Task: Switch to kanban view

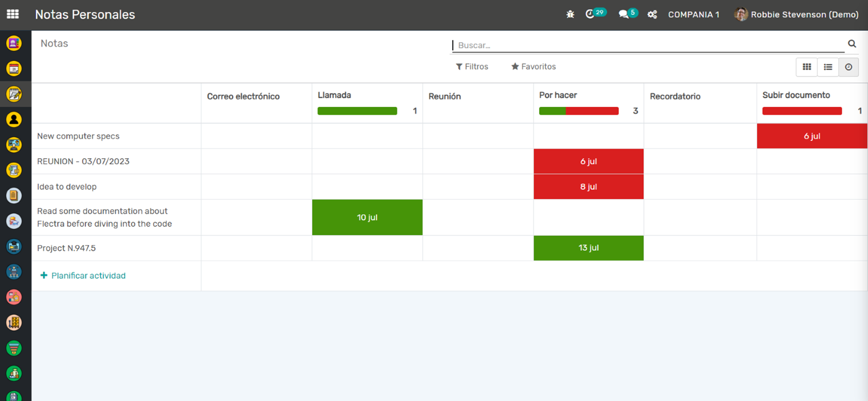Action: click(x=807, y=67)
